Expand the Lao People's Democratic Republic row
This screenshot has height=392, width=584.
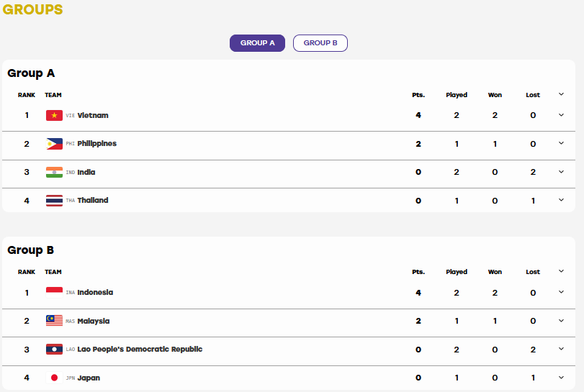point(561,349)
